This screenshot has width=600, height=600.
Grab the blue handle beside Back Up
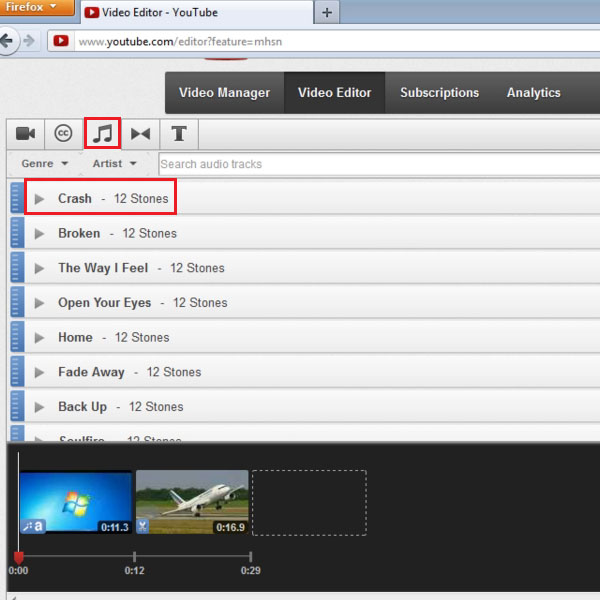pyautogui.click(x=17, y=406)
